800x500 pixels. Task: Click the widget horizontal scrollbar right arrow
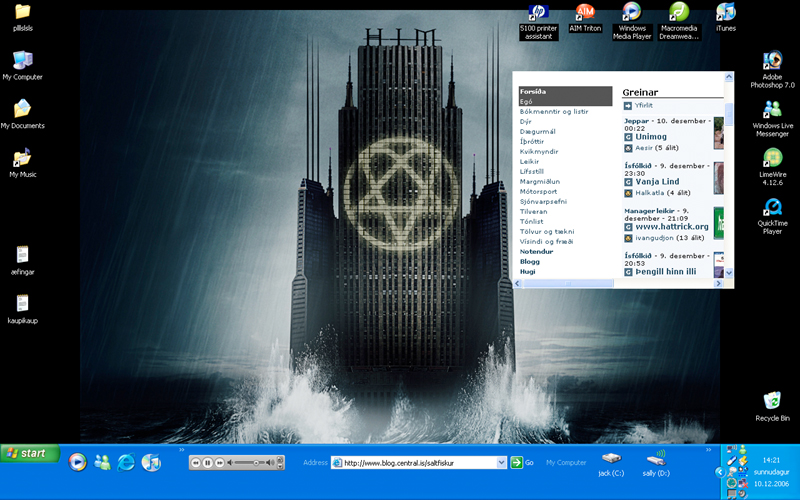coord(718,283)
